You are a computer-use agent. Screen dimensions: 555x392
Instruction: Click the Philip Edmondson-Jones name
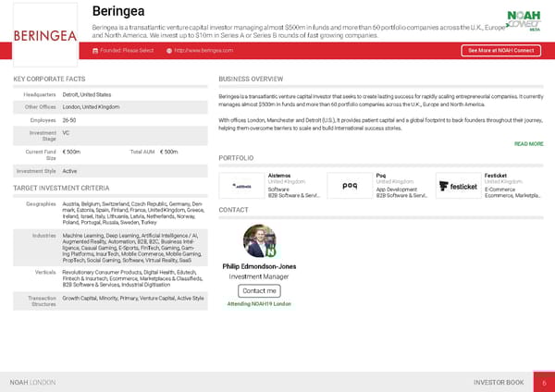coord(259,266)
